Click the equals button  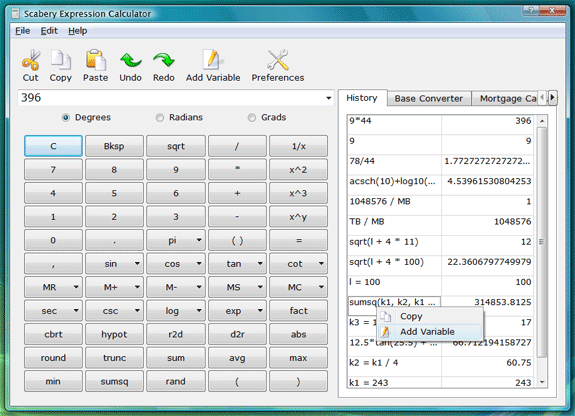coord(299,240)
